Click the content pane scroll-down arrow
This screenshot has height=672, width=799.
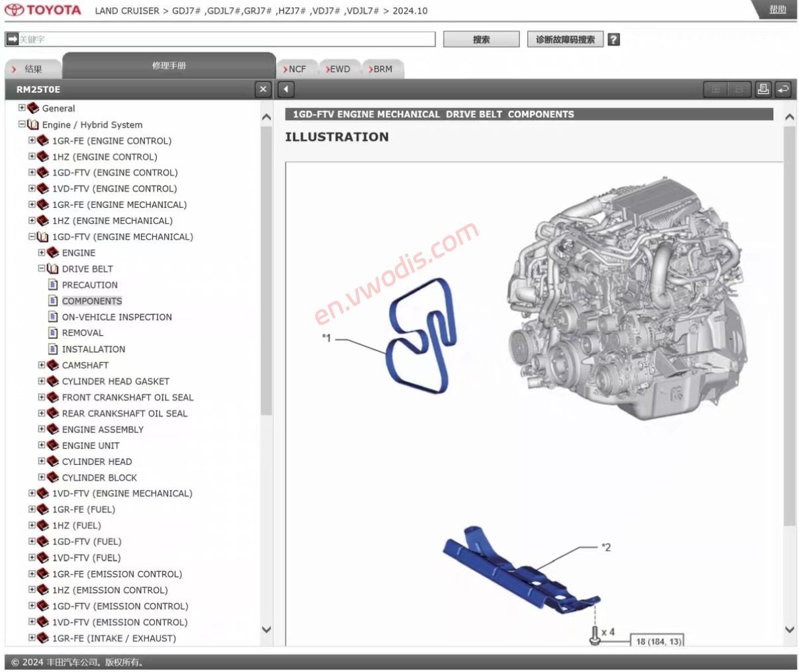pyautogui.click(x=789, y=630)
